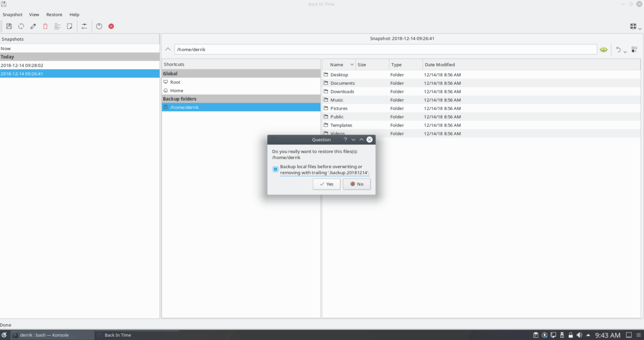Image resolution: width=644 pixels, height=340 pixels.
Task: Select the Pictures folder row
Action: point(482,108)
